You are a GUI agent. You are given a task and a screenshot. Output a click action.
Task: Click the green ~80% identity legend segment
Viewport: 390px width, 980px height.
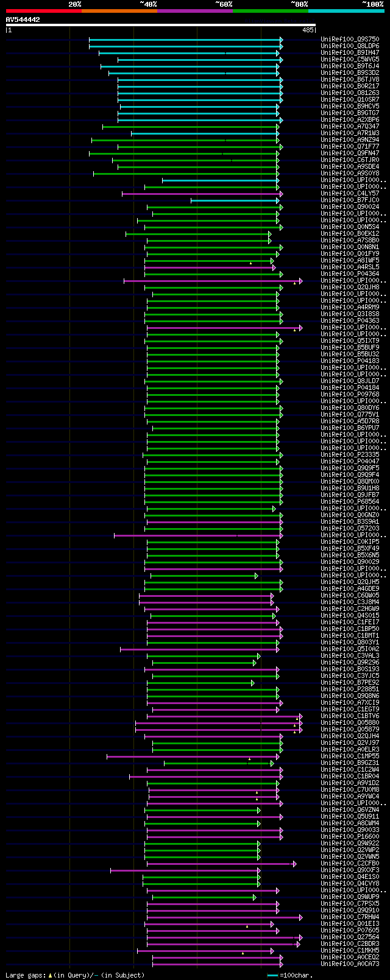pyautogui.click(x=271, y=10)
